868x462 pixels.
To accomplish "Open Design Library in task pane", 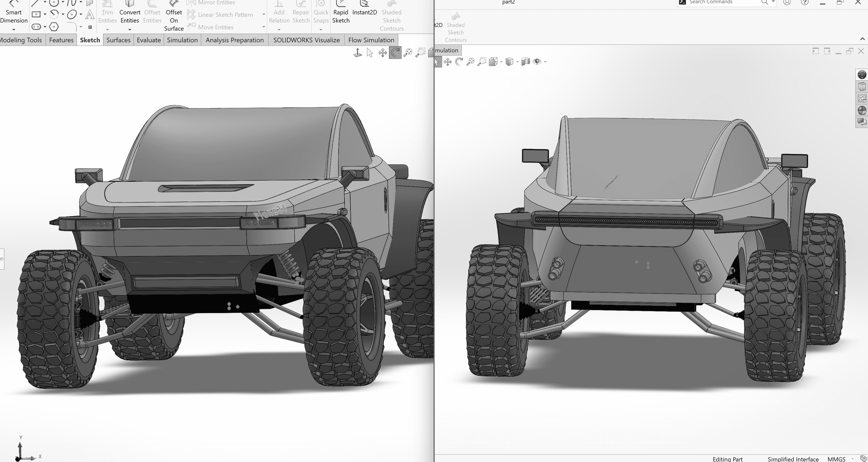I will coord(861,87).
